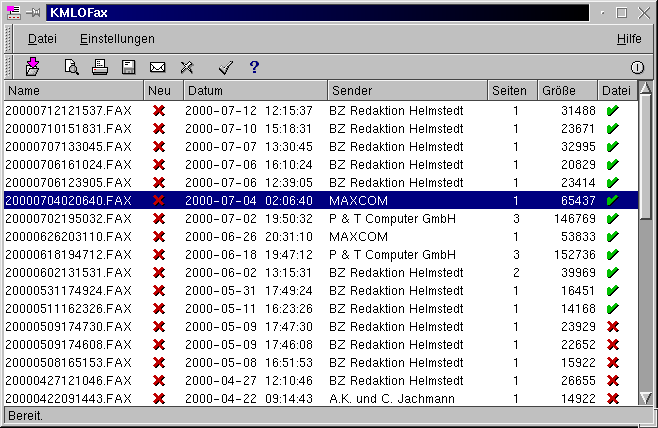Click Datei red X of 20000509174608.FAX
Screen dimensions: 658x428
[x=613, y=345]
